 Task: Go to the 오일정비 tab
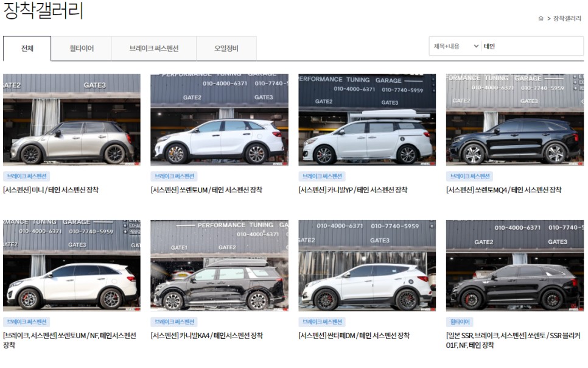[x=226, y=49]
